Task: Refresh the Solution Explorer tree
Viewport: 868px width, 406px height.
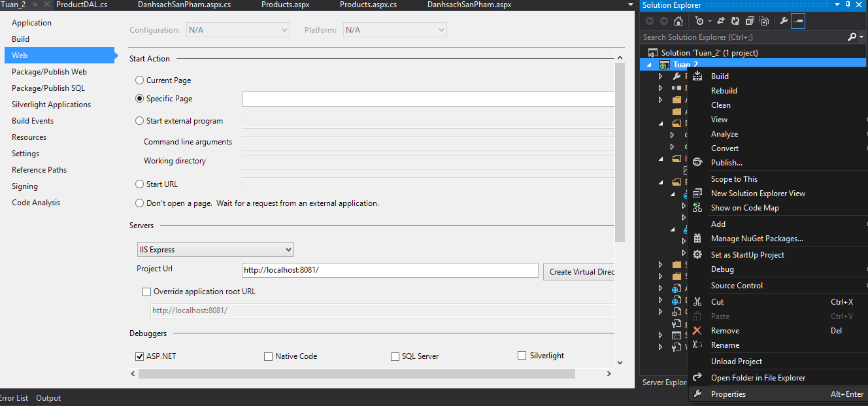Action: (735, 20)
